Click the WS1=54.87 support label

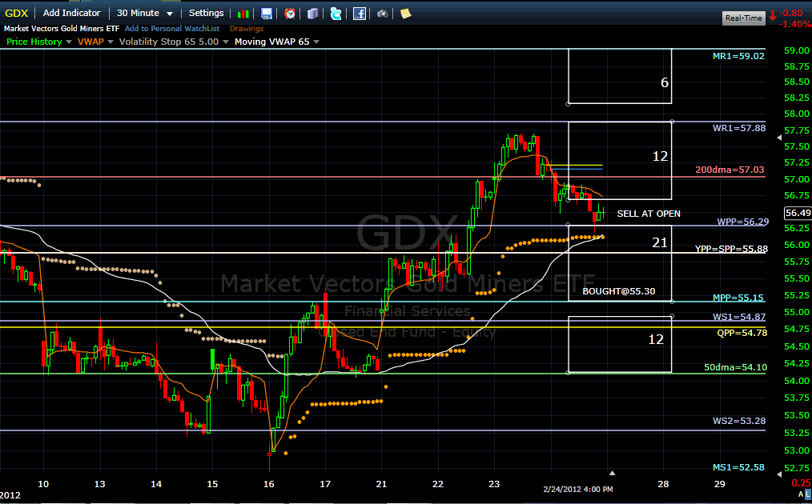click(739, 317)
